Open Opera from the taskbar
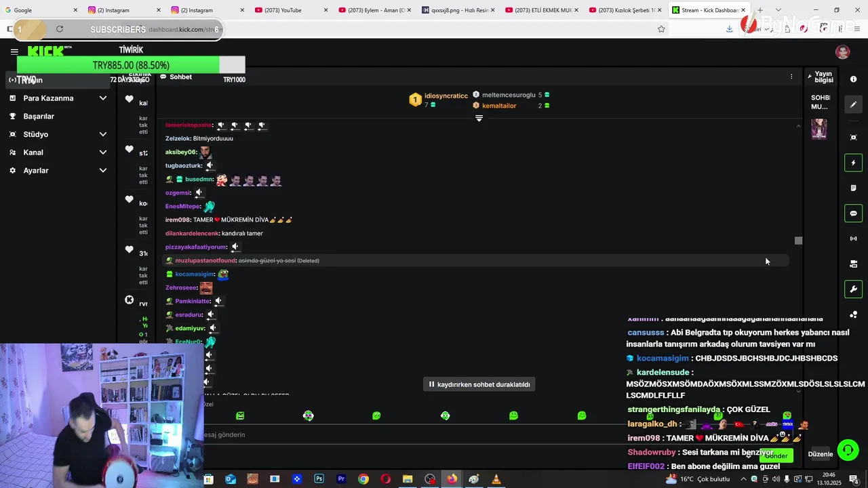Screen dimensions: 868x488 (386, 479)
